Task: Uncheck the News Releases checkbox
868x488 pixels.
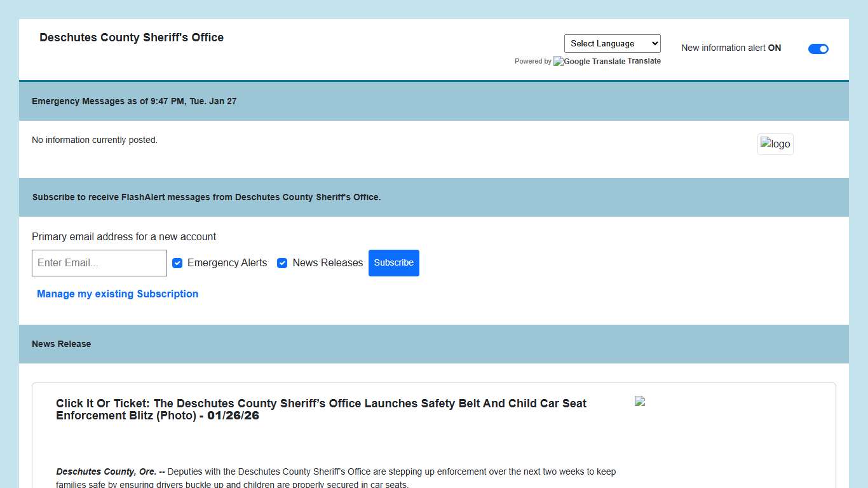Action: (x=282, y=262)
